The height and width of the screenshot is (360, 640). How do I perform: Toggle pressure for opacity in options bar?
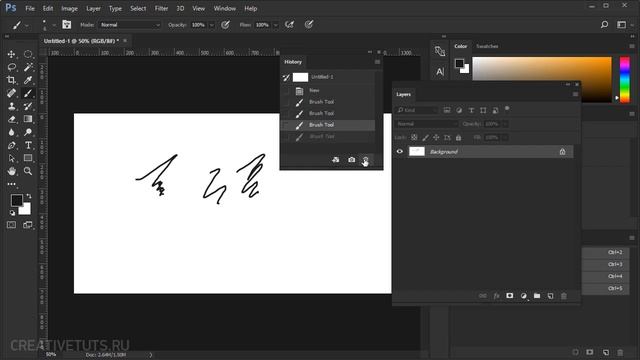coord(225,25)
